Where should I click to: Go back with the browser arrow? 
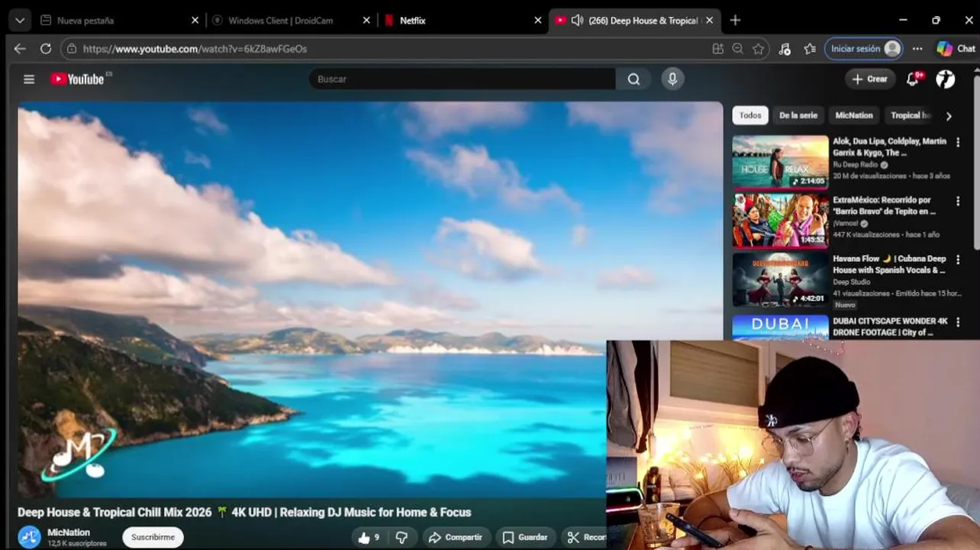click(x=20, y=48)
